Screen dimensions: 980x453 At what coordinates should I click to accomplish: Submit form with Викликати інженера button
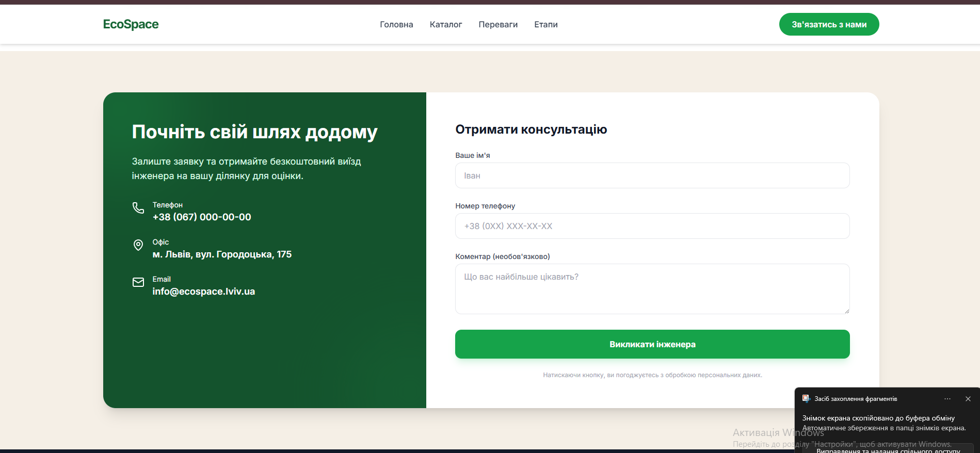pyautogui.click(x=652, y=344)
